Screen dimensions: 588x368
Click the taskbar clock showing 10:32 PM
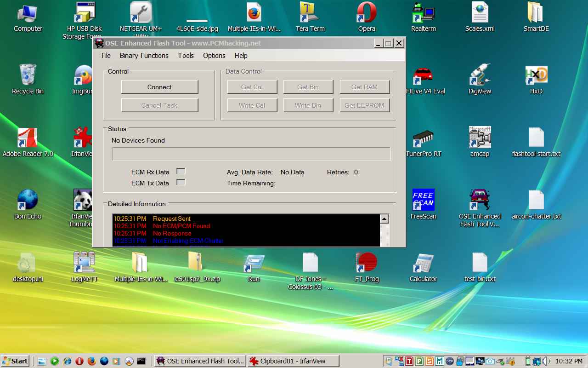[x=569, y=361]
